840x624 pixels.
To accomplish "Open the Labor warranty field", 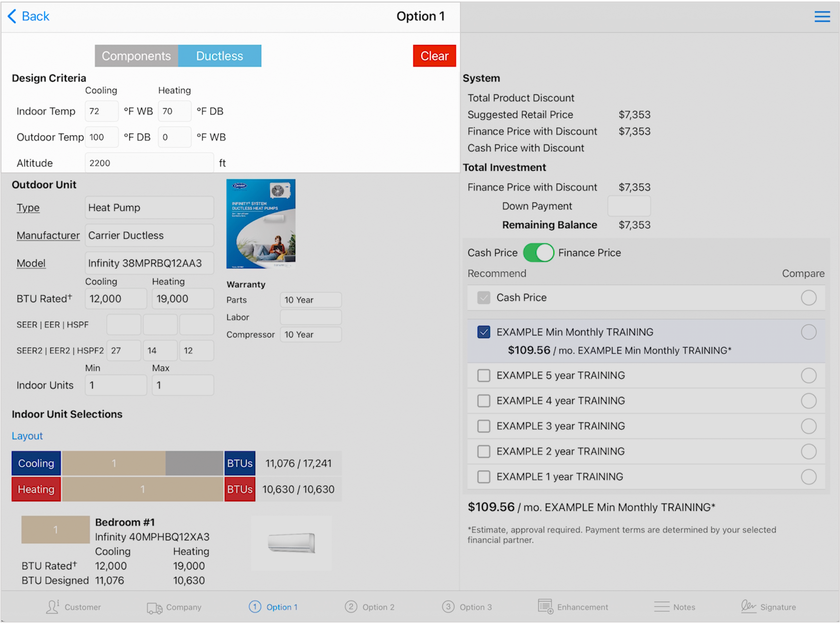I will (x=310, y=317).
